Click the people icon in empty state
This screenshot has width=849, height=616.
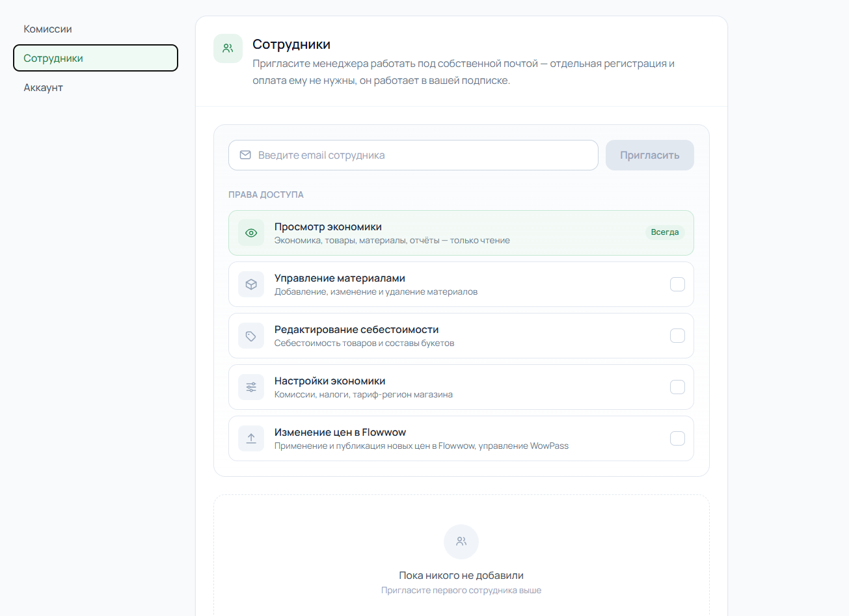pyautogui.click(x=461, y=541)
